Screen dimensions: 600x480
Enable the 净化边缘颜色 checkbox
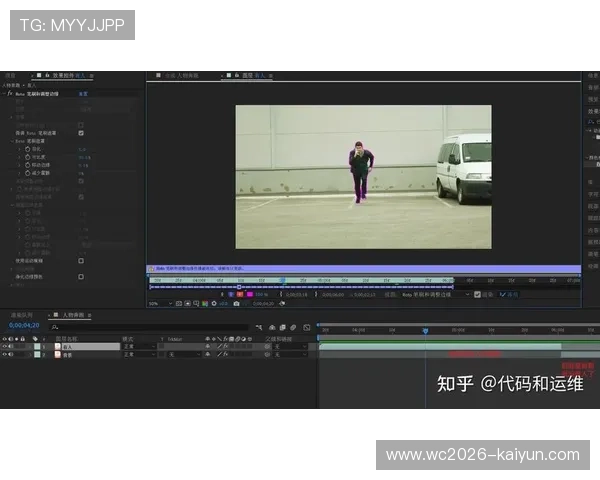tap(81, 276)
